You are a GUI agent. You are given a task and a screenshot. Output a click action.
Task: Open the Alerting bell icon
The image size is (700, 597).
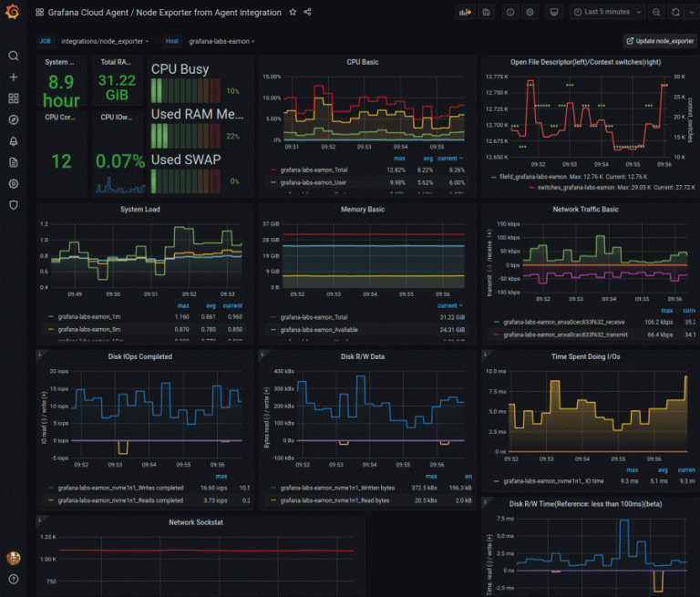point(14,141)
